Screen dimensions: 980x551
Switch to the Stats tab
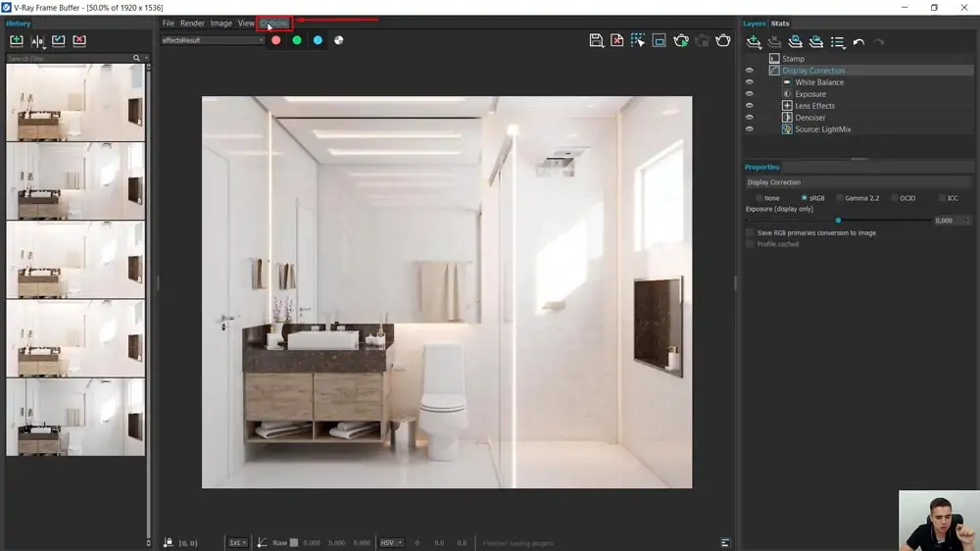pyautogui.click(x=780, y=24)
